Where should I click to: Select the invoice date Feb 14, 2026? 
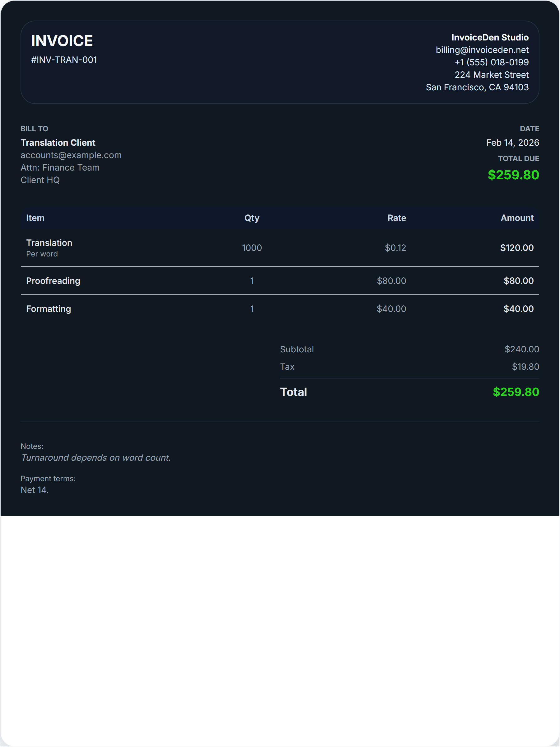click(x=512, y=143)
